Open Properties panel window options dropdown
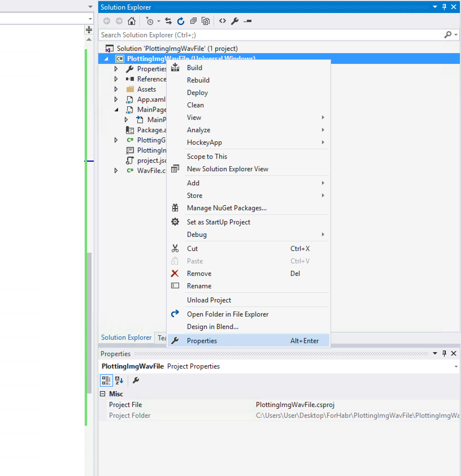The height and width of the screenshot is (476, 461). 435,353
